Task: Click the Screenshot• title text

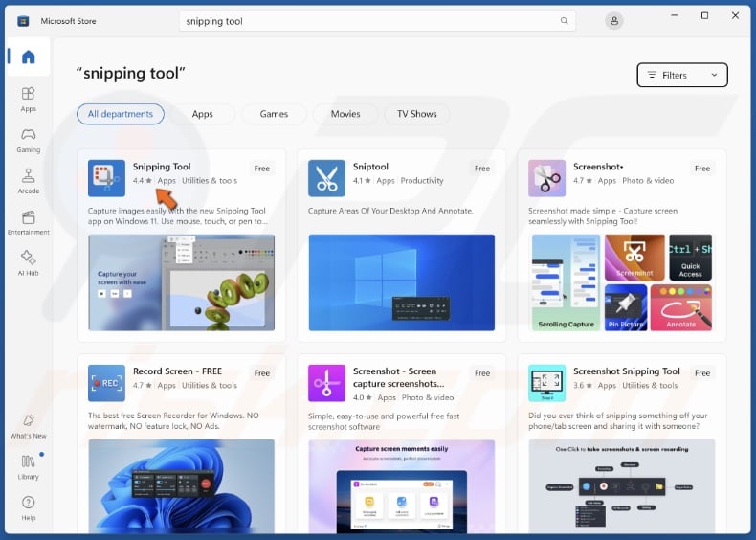Action: [598, 167]
